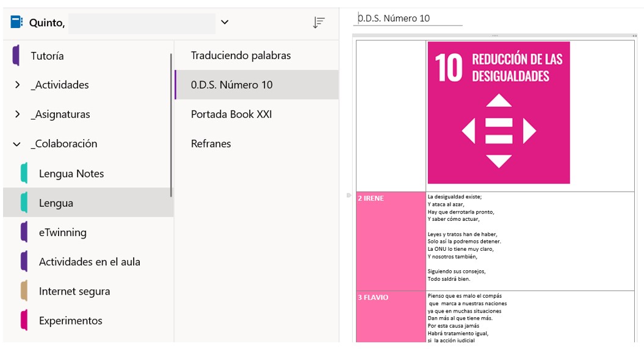Click the pink 2 IRENE table cell
The image size is (644, 349).
(391, 241)
